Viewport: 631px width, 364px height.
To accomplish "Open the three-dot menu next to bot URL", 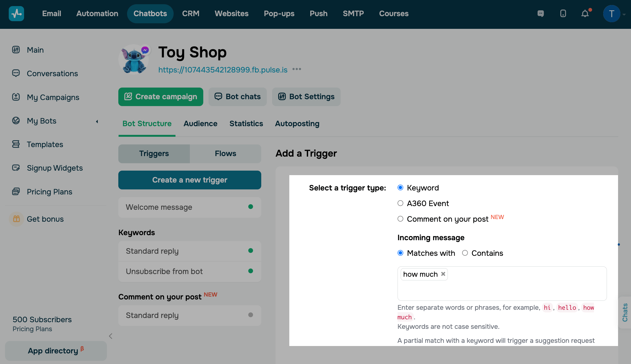I will point(297,69).
